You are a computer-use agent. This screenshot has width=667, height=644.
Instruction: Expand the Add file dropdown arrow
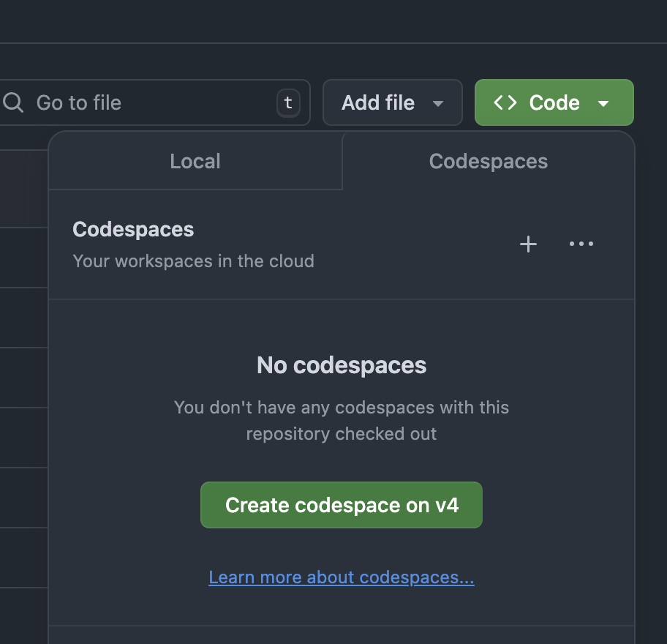(x=438, y=103)
